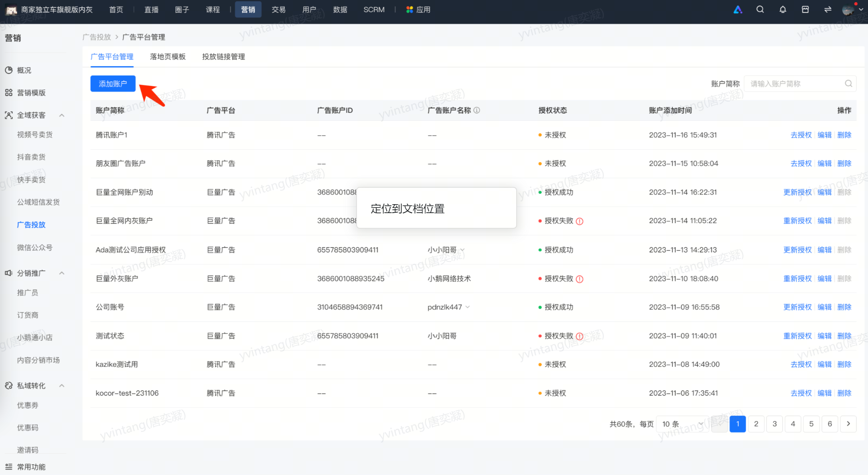Collapse the 私域转化 sidebar group

(x=62, y=386)
